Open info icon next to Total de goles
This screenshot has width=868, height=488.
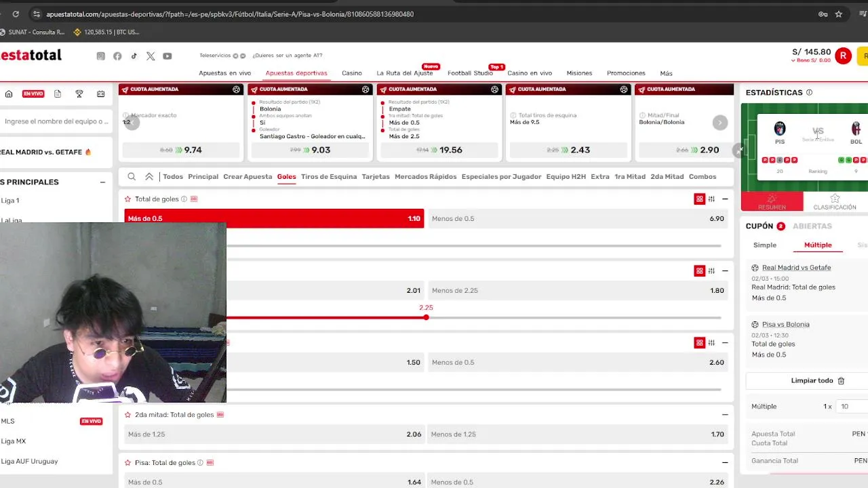[184, 199]
